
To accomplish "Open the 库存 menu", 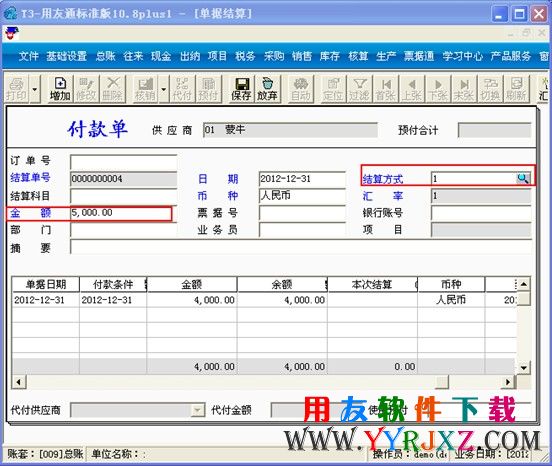I will pyautogui.click(x=330, y=56).
